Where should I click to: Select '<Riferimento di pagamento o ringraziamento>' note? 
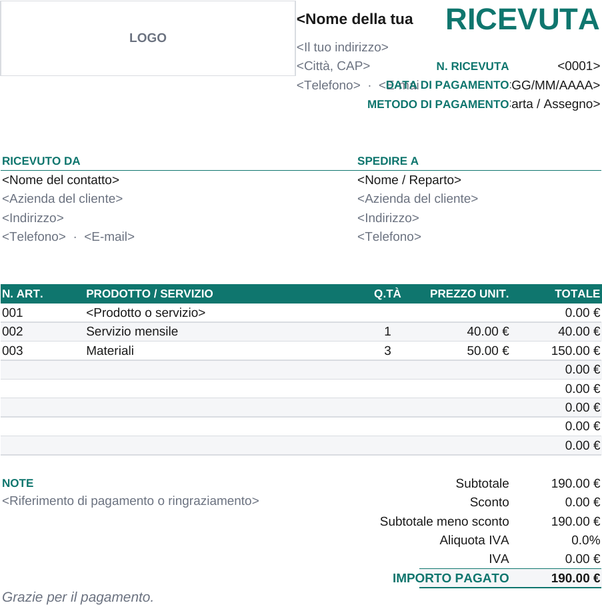(130, 501)
